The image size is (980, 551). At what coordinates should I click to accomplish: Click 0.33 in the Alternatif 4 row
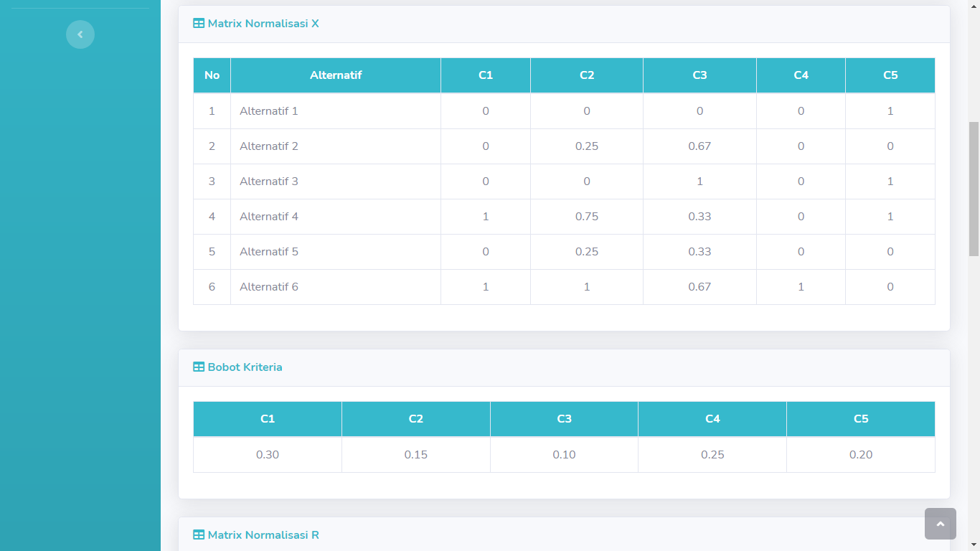pos(699,217)
